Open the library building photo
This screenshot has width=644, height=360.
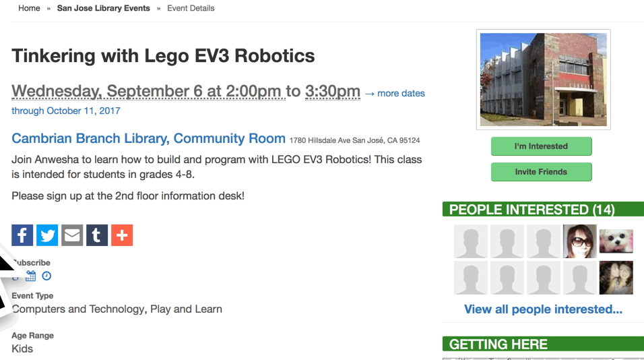coord(543,80)
